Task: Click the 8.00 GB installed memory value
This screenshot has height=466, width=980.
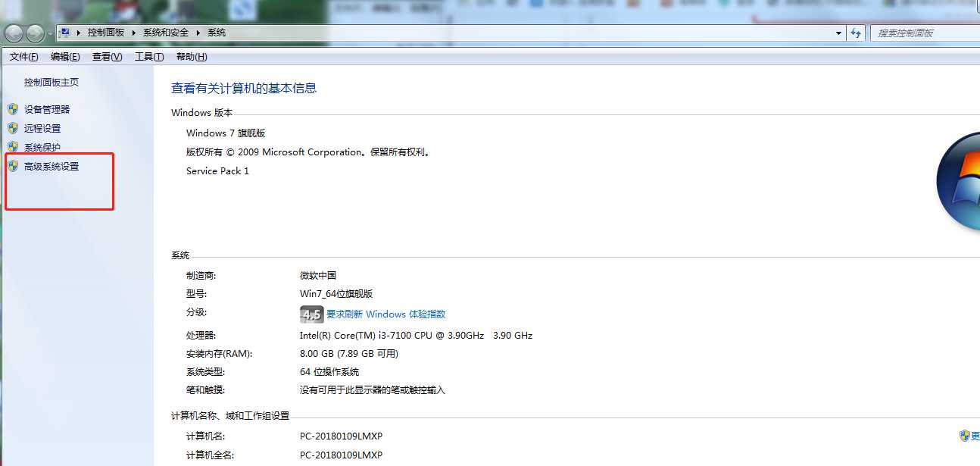Action: click(349, 354)
